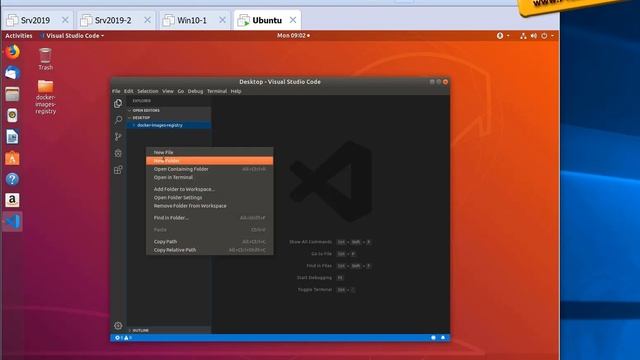640x360 pixels.
Task: Choose Open Containing Folder
Action: [209, 169]
